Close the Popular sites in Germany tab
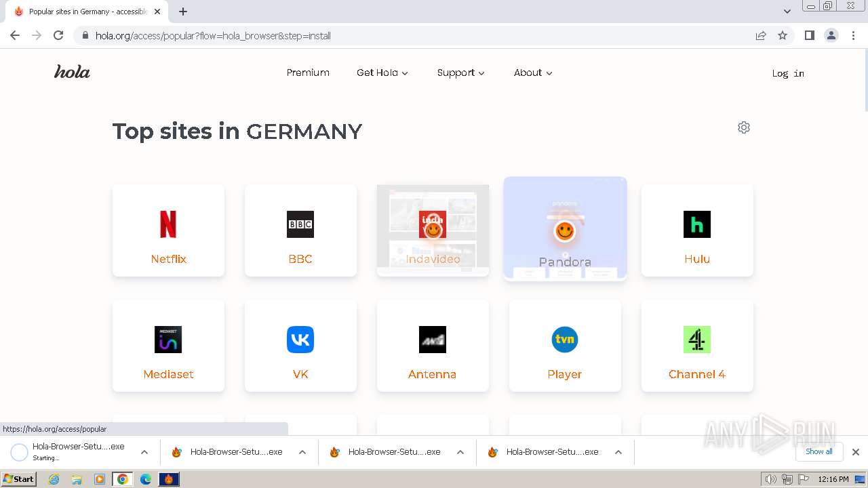The image size is (868, 488). (x=157, y=12)
